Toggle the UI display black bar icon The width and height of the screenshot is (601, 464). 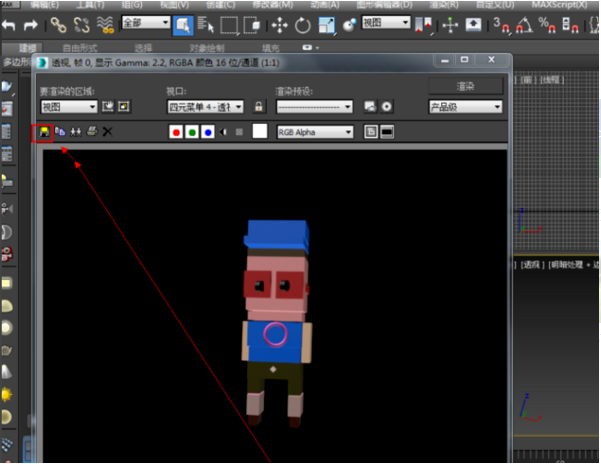pyautogui.click(x=387, y=132)
